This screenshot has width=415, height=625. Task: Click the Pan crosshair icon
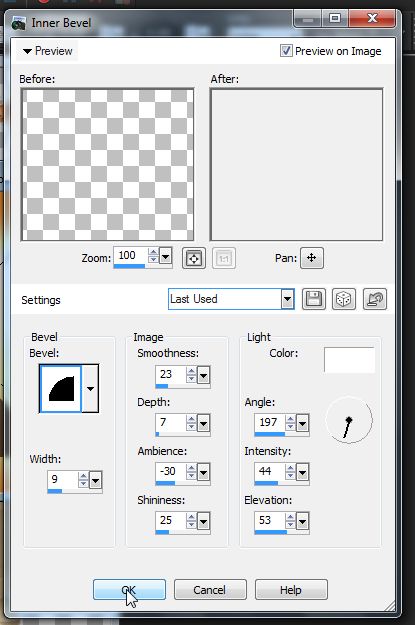click(312, 258)
